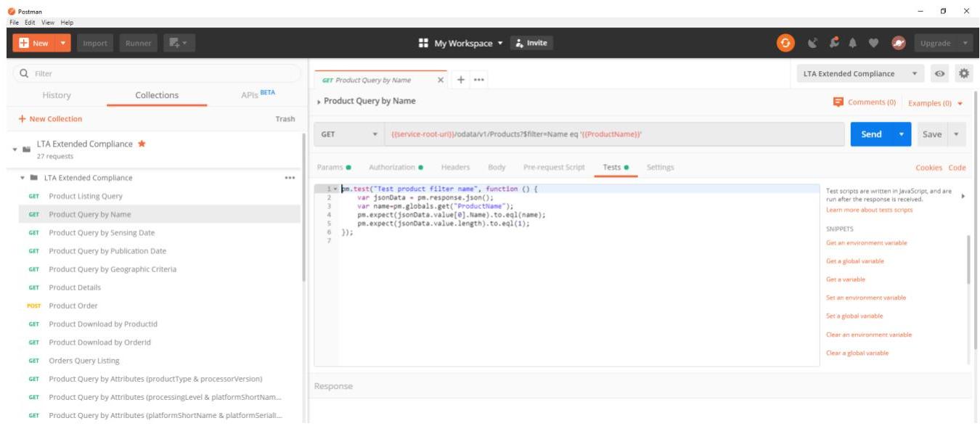Click the Trash link
This screenshot has width=980, height=426.
click(x=285, y=119)
